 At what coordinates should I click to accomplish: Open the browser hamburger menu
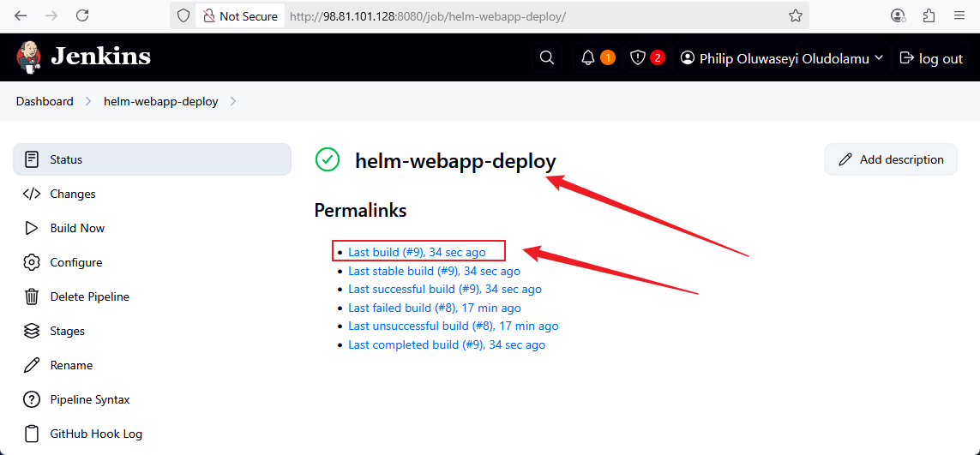959,16
